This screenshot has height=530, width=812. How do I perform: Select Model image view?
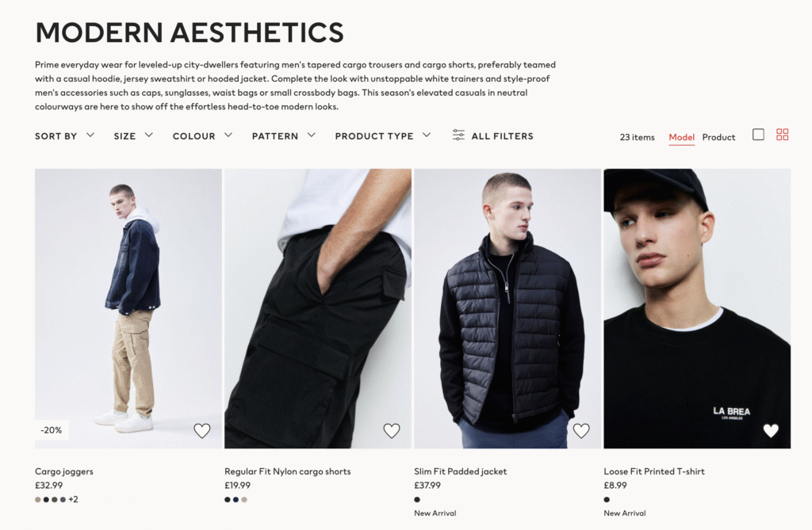coord(681,137)
